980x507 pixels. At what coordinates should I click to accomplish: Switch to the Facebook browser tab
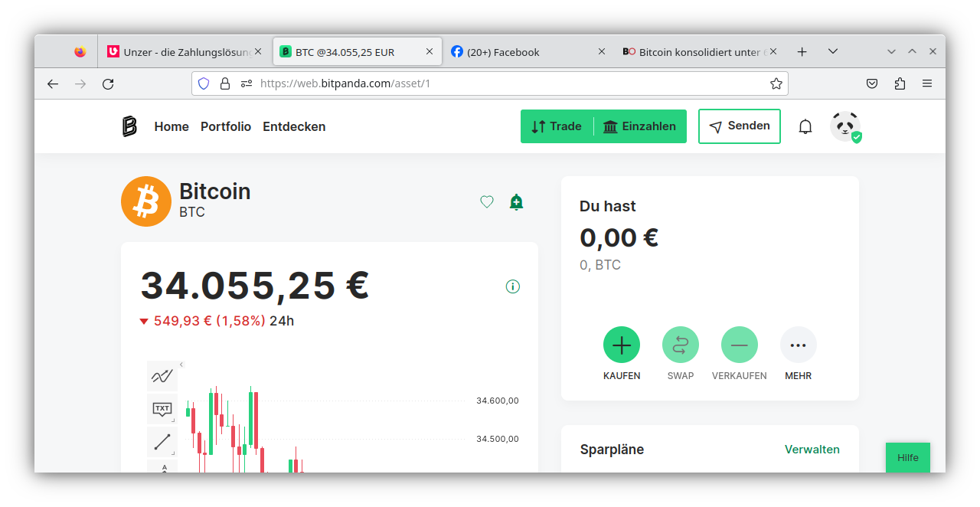click(521, 52)
